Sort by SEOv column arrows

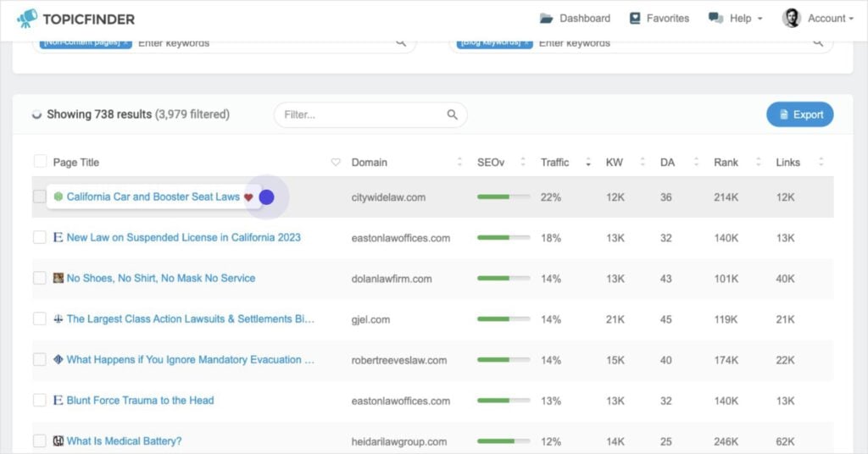pos(522,162)
